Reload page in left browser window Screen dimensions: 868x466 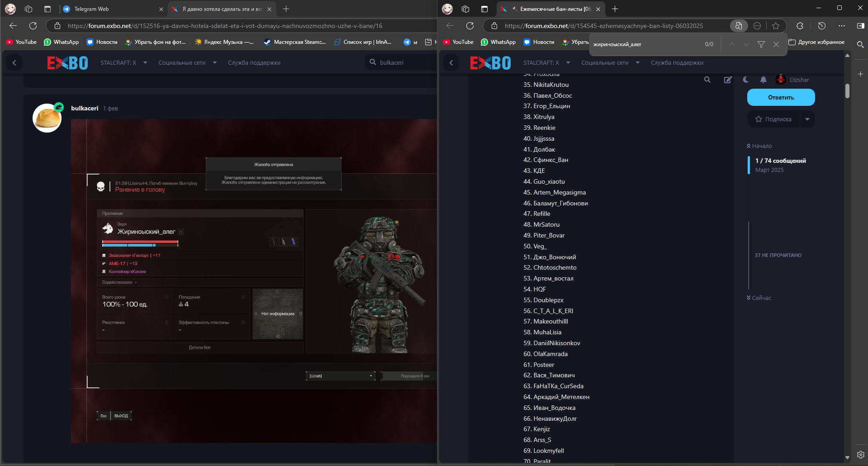33,26
